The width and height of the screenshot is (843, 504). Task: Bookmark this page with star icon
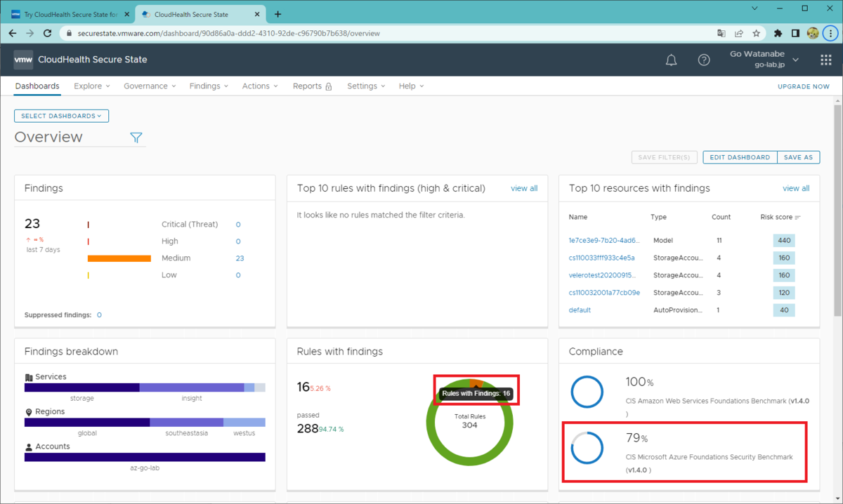click(x=757, y=33)
